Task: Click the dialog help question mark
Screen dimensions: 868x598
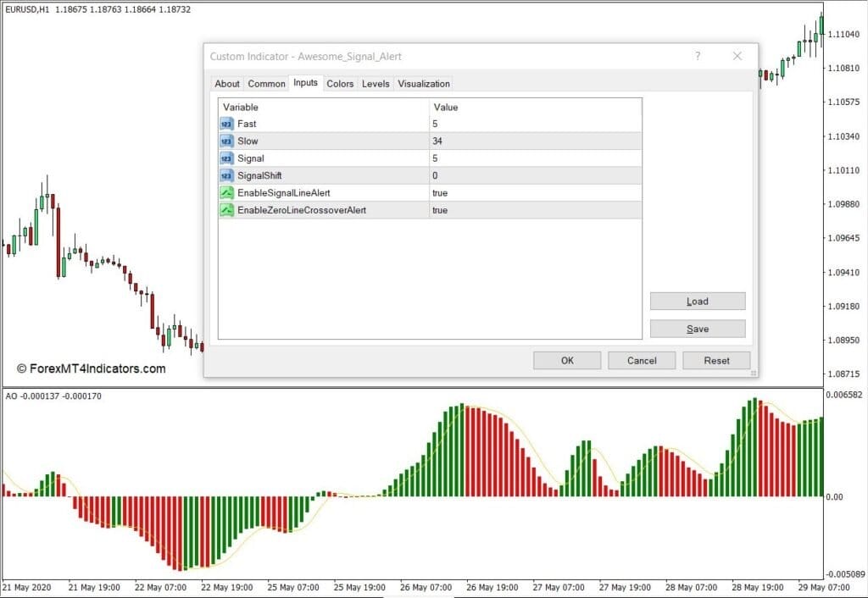Action: (x=698, y=56)
